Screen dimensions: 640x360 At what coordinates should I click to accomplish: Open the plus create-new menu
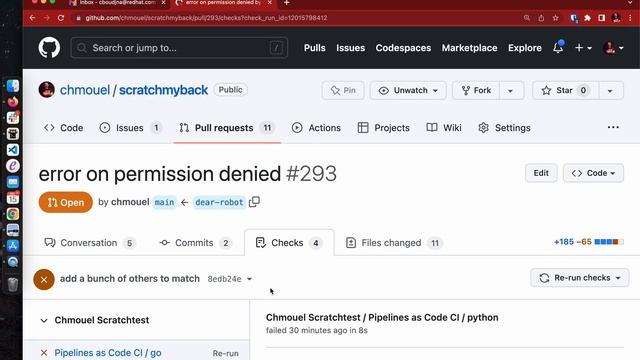click(583, 48)
